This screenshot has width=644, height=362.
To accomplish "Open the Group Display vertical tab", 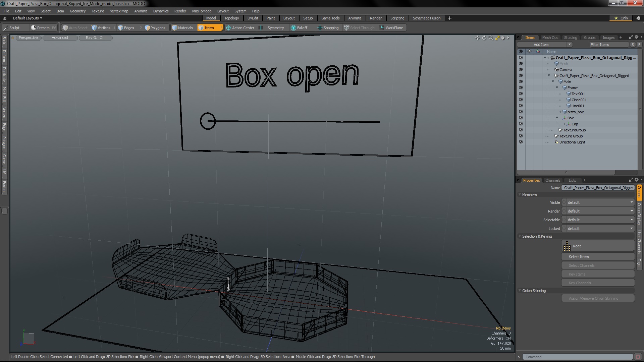I will click(x=639, y=214).
